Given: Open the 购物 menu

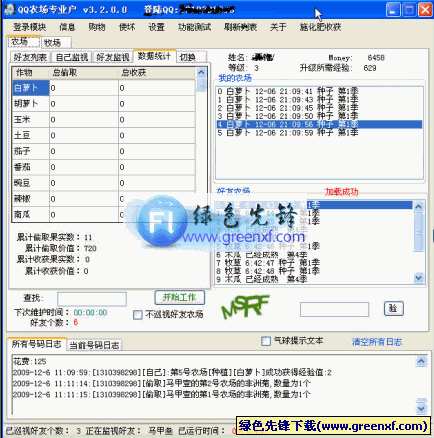Looking at the screenshot, I should coord(97,27).
